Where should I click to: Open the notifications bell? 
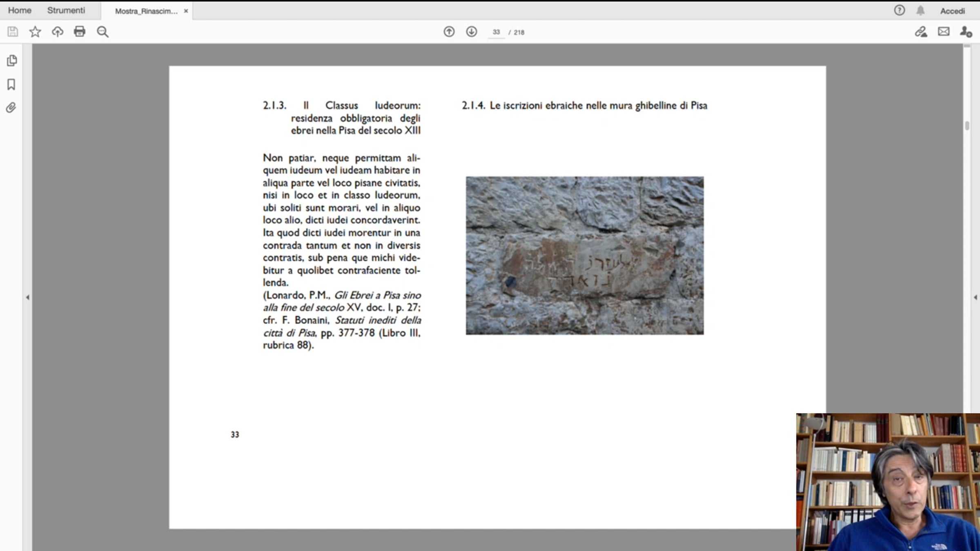click(920, 10)
